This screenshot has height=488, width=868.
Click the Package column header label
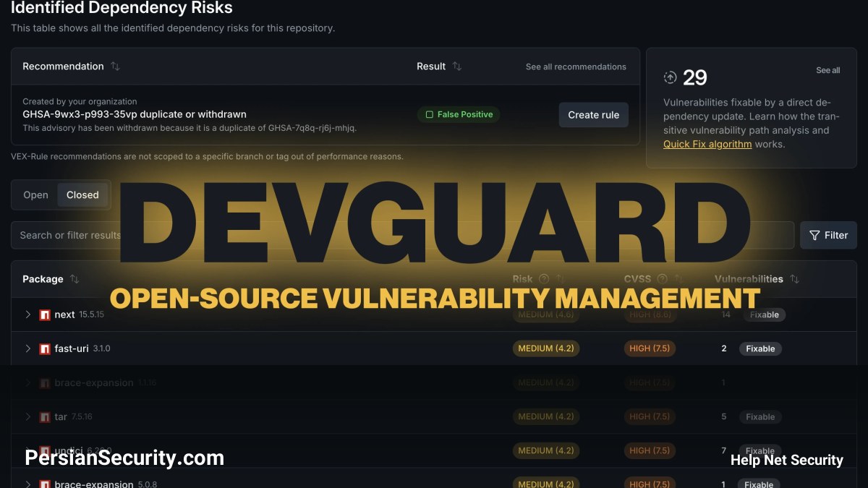(x=43, y=279)
